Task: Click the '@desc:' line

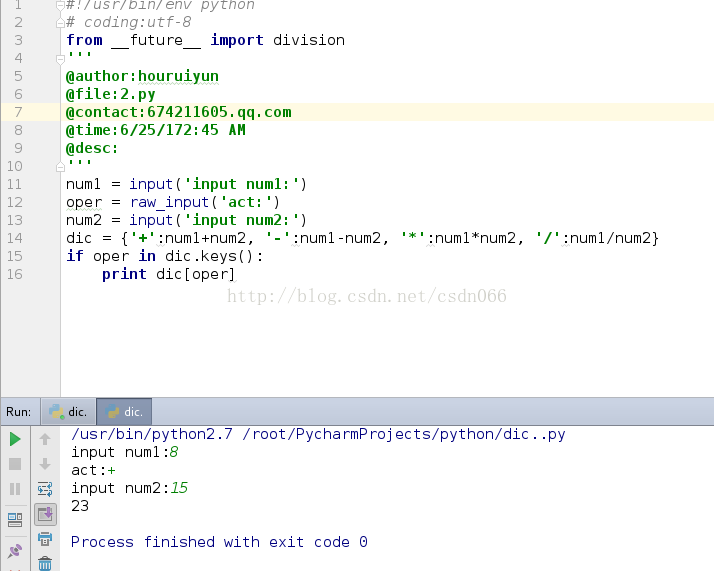Action: pos(92,148)
